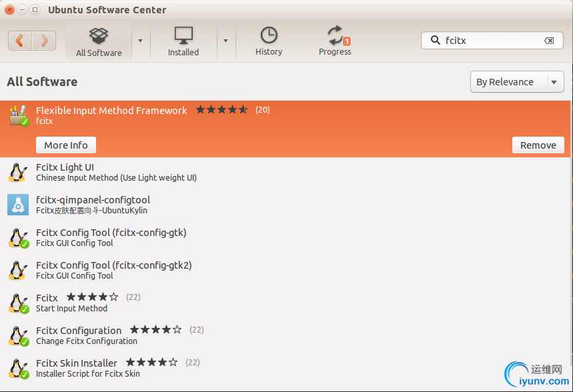This screenshot has height=392, width=573.
Task: Click the search field containing fcitx
Action: pos(492,40)
